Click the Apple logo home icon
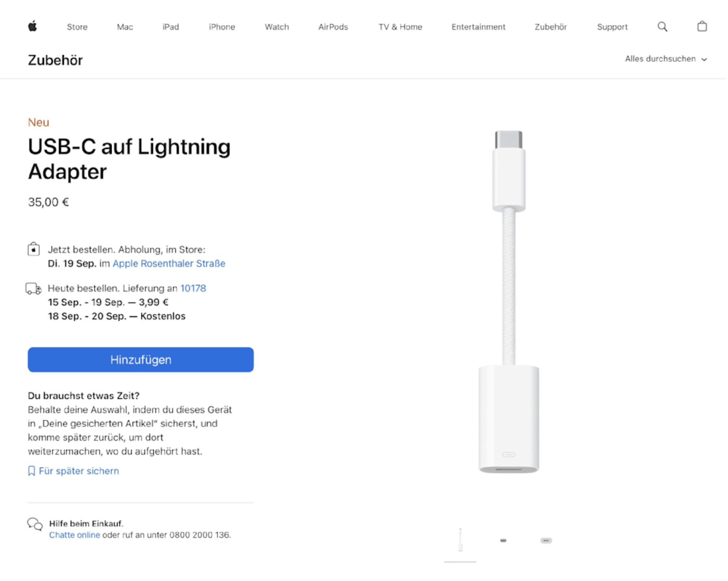 [33, 27]
